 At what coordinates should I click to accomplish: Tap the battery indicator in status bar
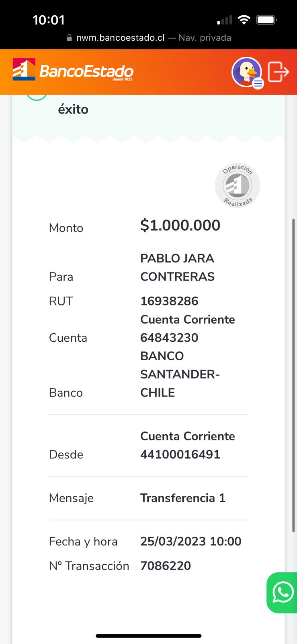[x=266, y=20]
